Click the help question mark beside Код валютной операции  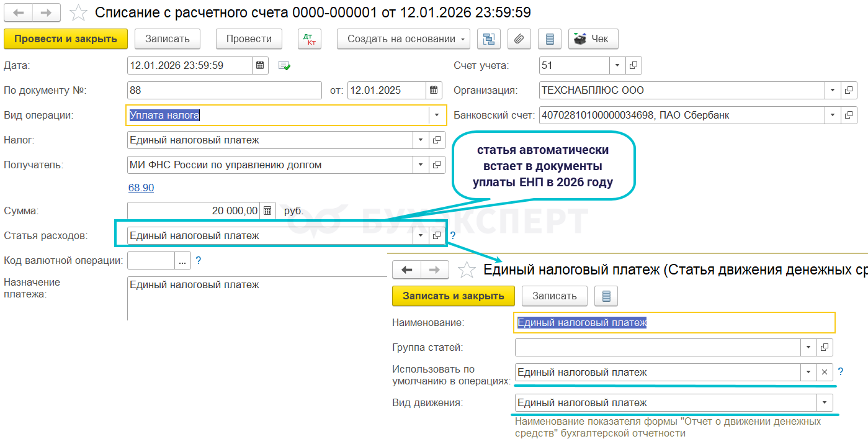coord(199,261)
